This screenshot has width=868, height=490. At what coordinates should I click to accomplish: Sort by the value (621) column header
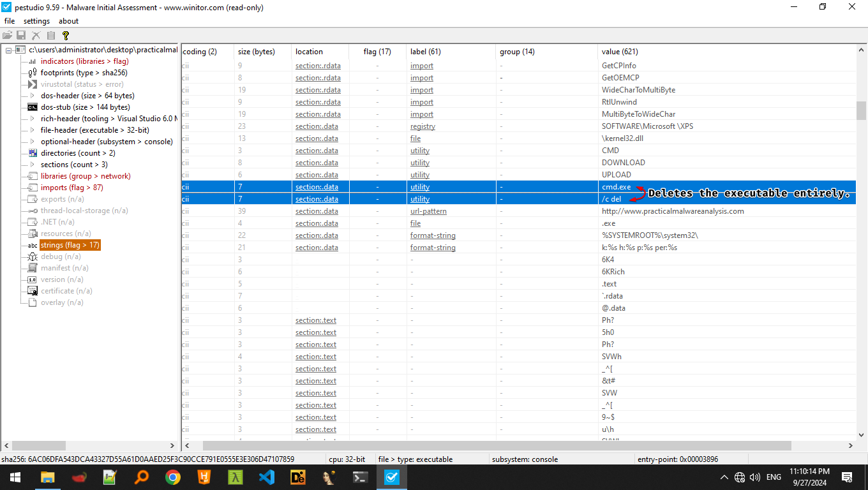point(619,52)
